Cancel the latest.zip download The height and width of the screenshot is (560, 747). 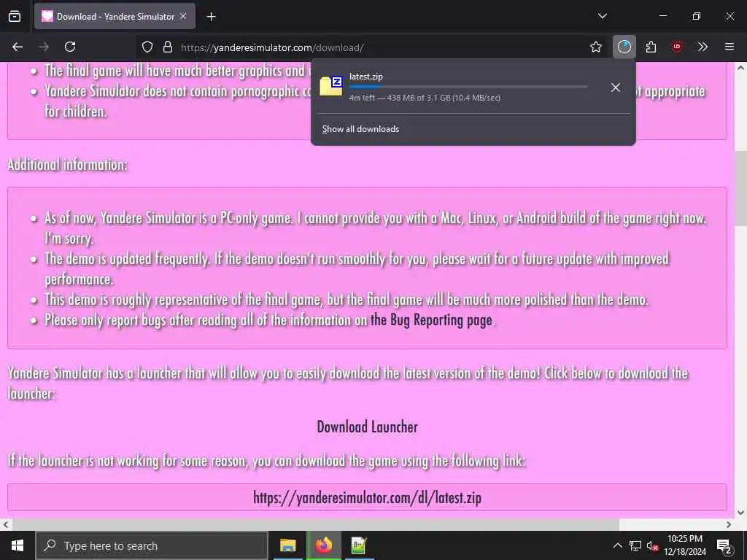[615, 87]
